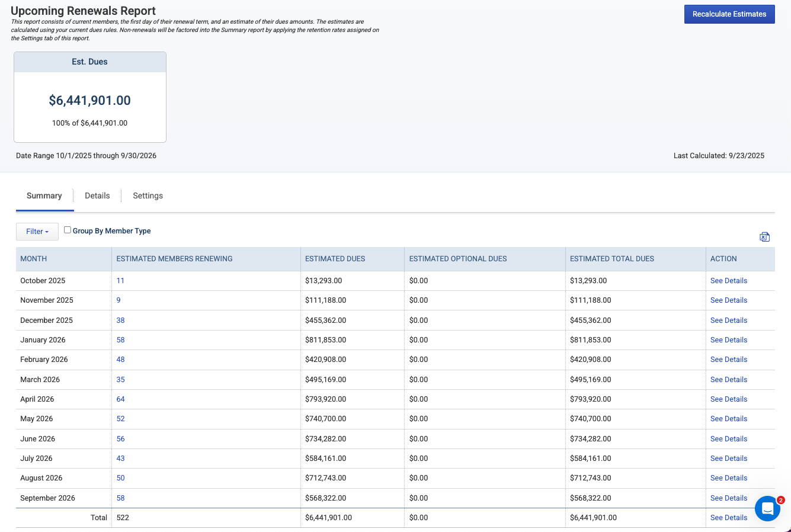Select the Est. Dues summary card
791x532 pixels.
pyautogui.click(x=90, y=97)
